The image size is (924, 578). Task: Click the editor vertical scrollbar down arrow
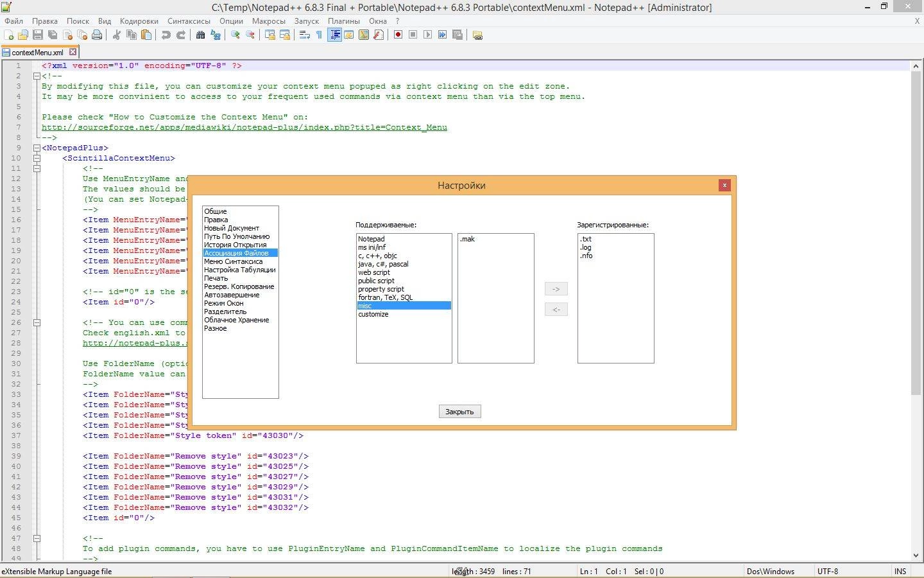[916, 556]
